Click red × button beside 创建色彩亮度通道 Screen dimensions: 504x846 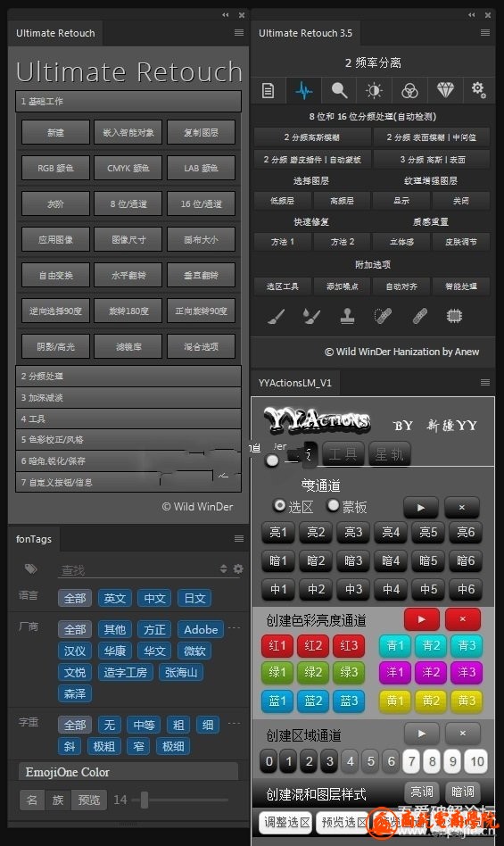tap(462, 619)
